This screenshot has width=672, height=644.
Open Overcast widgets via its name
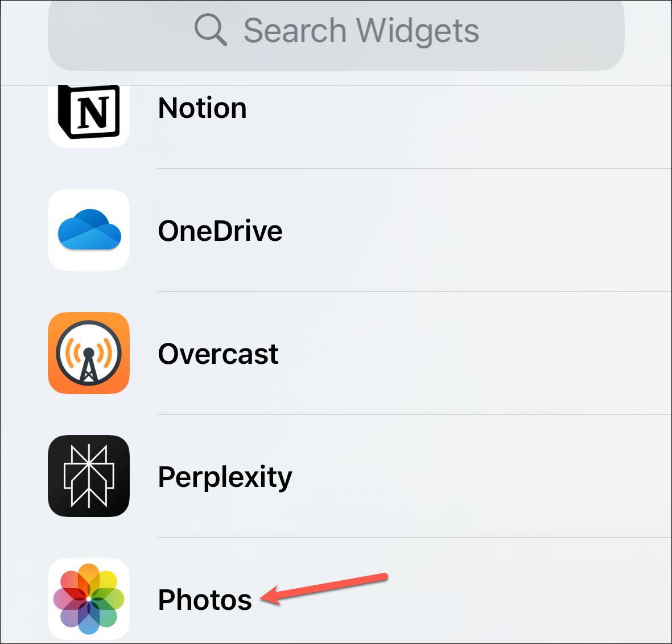[218, 354]
